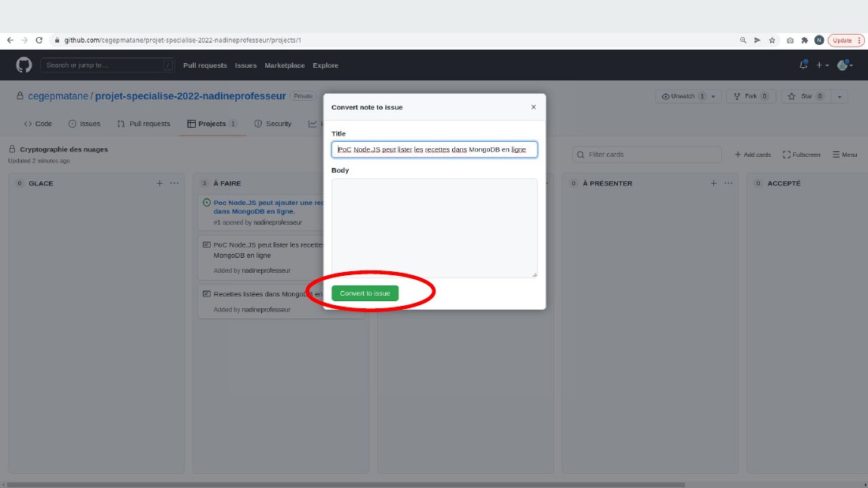Click Add cards button
This screenshot has height=488, width=868.
click(x=752, y=155)
